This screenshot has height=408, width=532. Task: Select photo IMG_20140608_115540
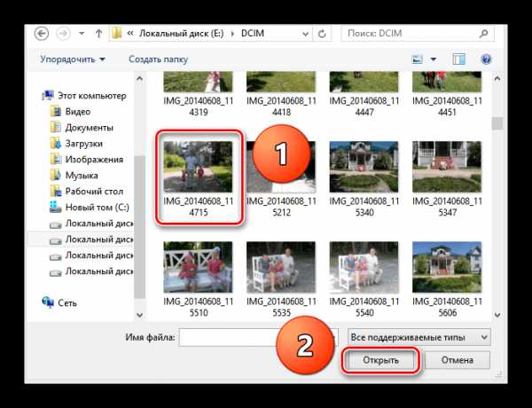(364, 279)
